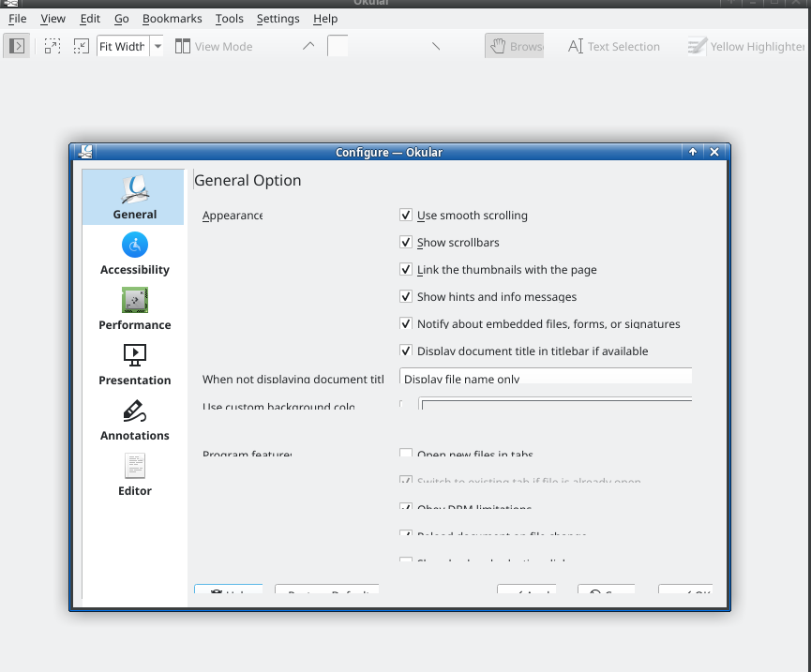811x672 pixels.
Task: Open the Presentation settings section
Action: 134,365
